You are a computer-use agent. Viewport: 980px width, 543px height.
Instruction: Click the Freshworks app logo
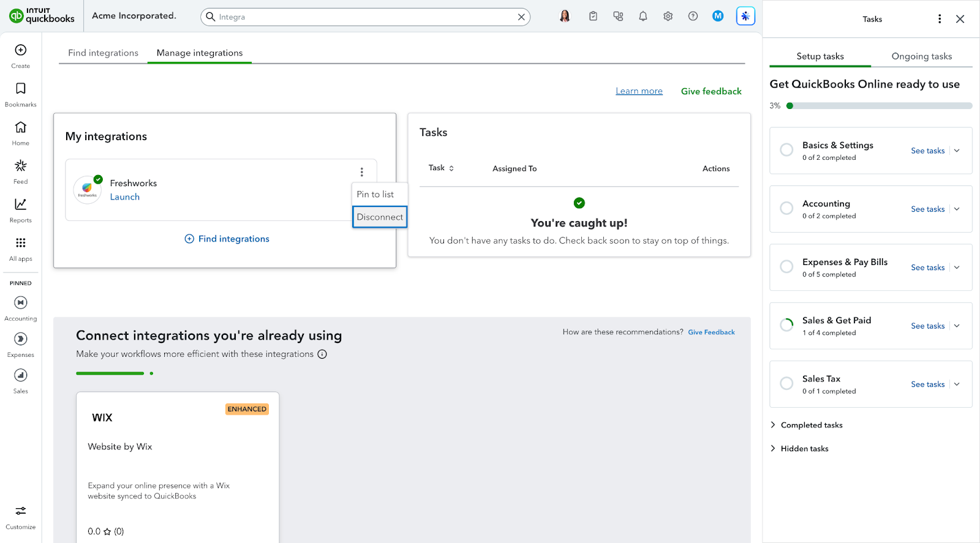point(87,190)
